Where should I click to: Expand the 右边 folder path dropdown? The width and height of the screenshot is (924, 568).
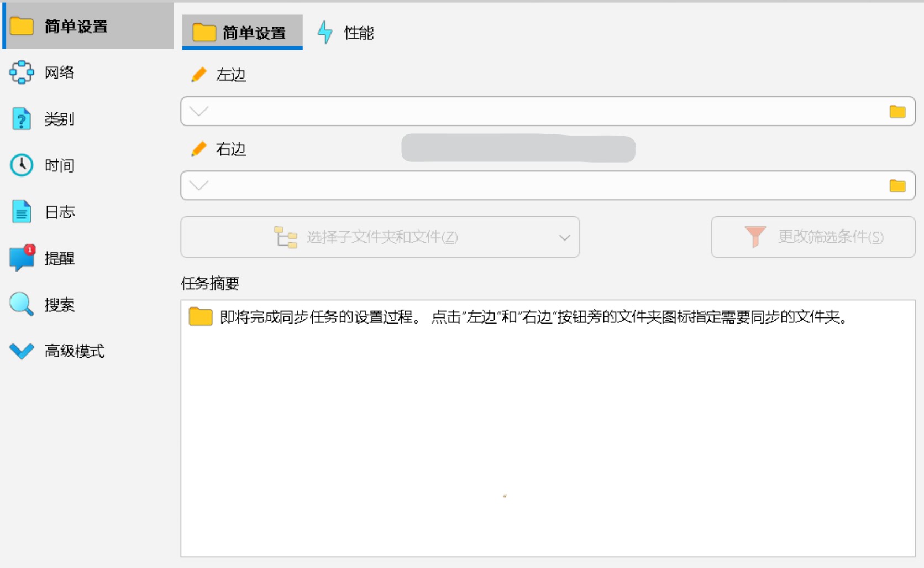click(x=198, y=185)
